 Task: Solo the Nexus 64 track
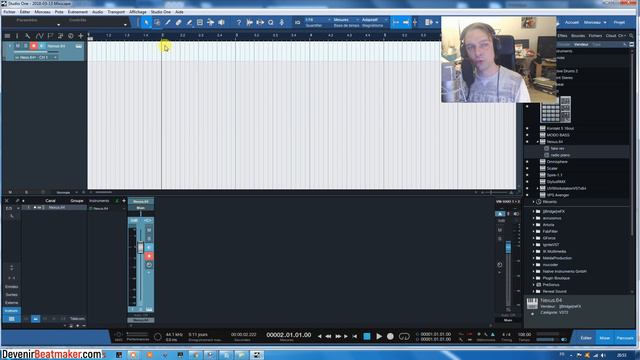click(25, 46)
